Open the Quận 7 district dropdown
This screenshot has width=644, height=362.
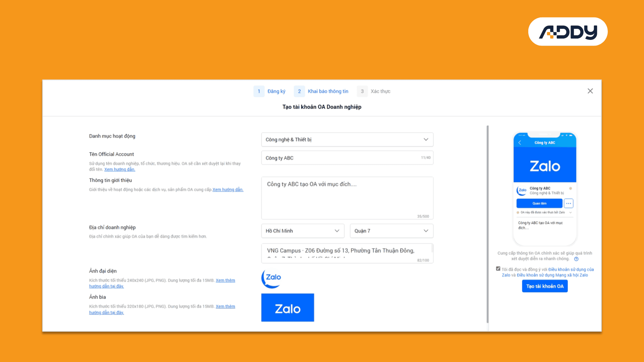pos(391,231)
